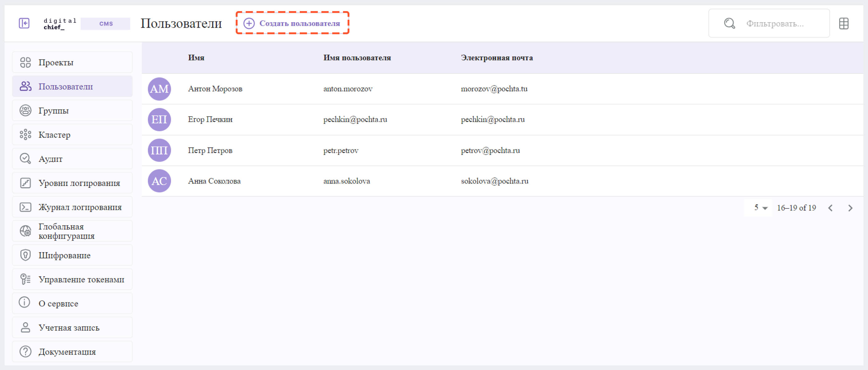The image size is (868, 370).
Task: Open Журнал логирования section
Action: (72, 207)
